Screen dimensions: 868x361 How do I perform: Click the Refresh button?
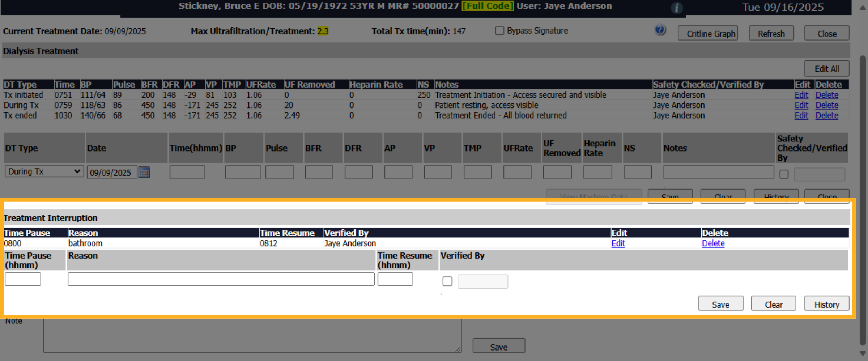coord(771,33)
